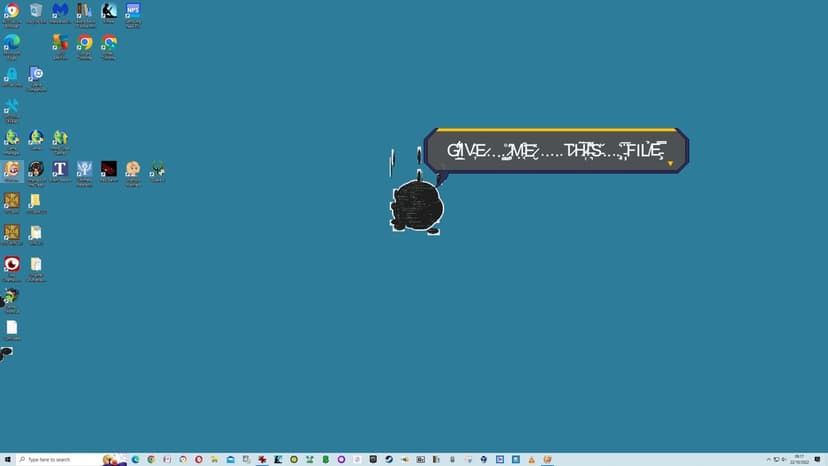Select the Kindle reading-silhouette desktop icon
Image resolution: width=828 pixels, height=466 pixels.
(109, 13)
